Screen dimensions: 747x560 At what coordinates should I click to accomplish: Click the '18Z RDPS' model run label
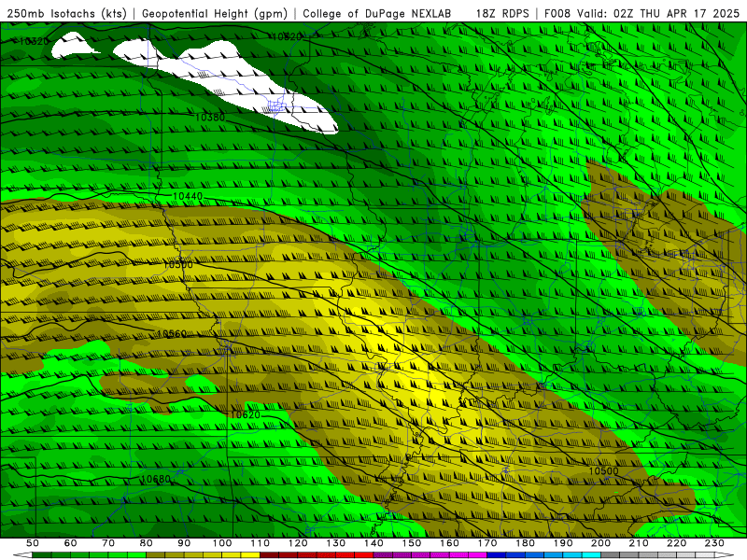pyautogui.click(x=502, y=13)
